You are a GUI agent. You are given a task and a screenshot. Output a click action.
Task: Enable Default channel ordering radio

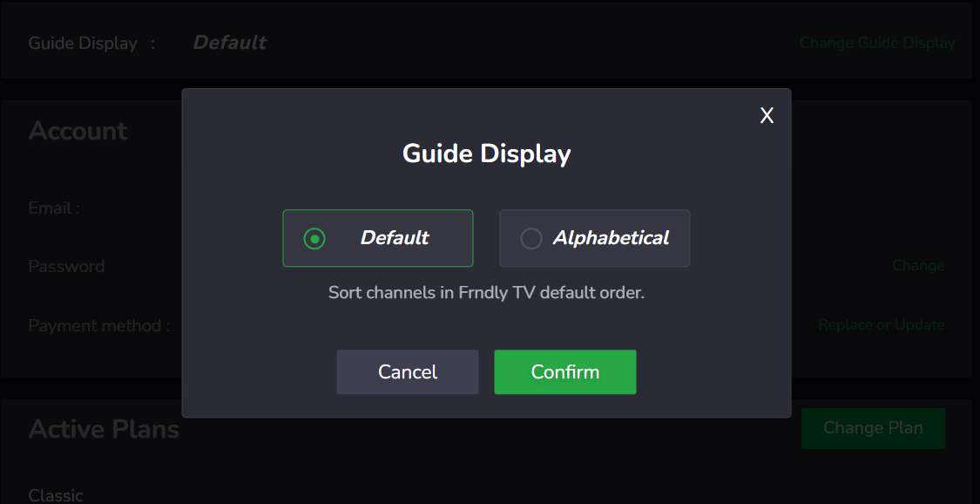(313, 237)
